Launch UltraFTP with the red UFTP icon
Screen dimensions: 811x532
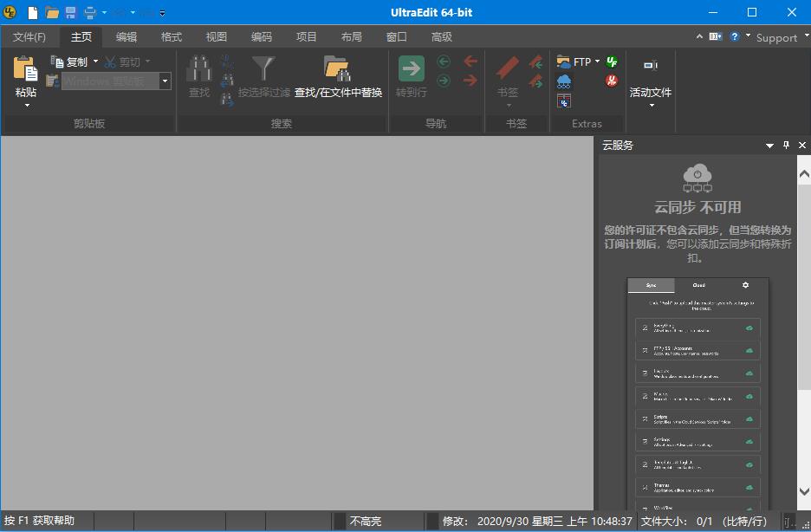point(612,81)
